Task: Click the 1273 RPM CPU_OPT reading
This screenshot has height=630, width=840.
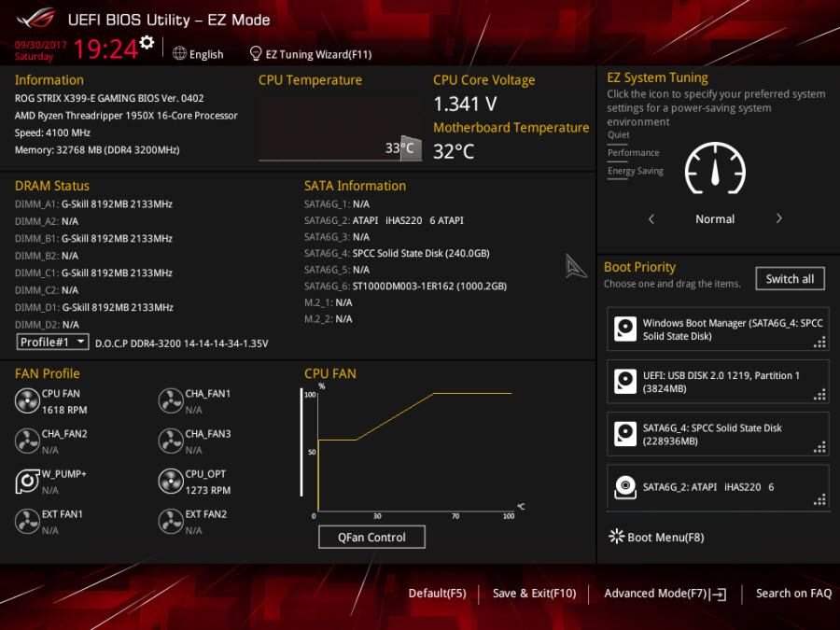Action: tap(208, 490)
